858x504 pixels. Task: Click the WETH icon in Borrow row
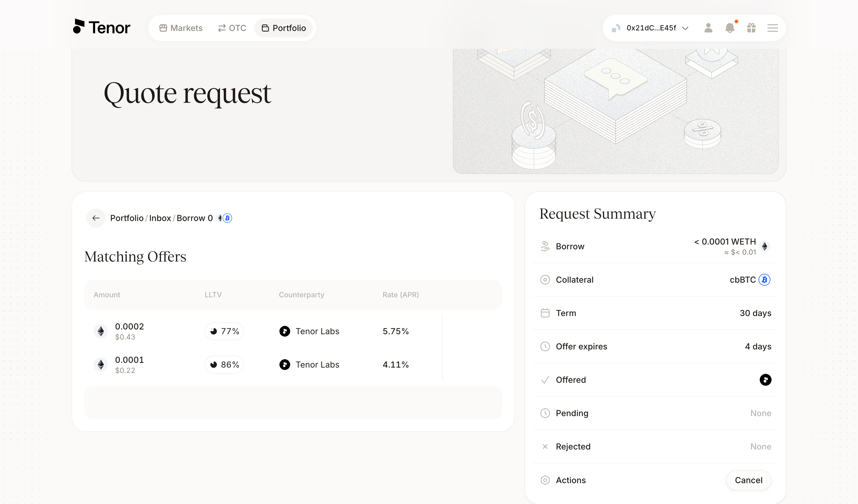click(x=764, y=246)
